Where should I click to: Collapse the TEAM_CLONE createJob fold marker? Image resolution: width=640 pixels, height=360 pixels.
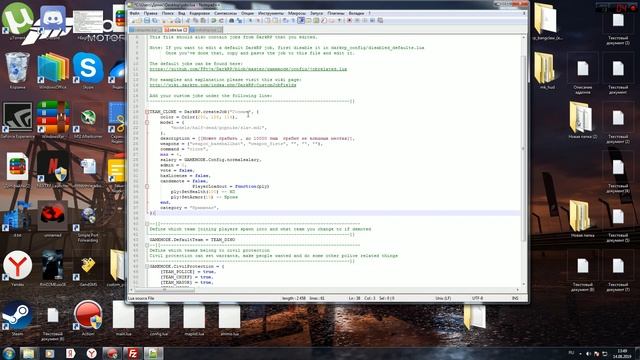(x=147, y=112)
